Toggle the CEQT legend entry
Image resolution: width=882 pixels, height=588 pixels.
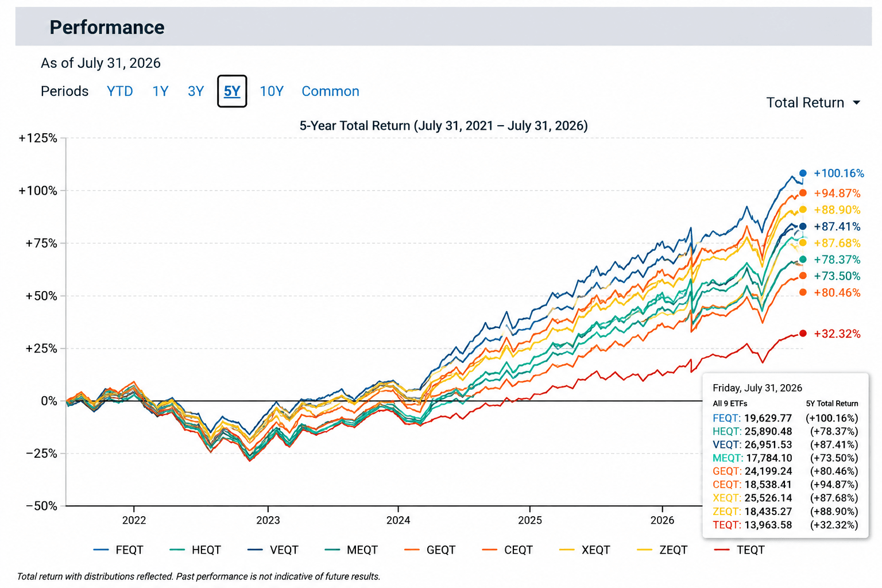pos(508,550)
